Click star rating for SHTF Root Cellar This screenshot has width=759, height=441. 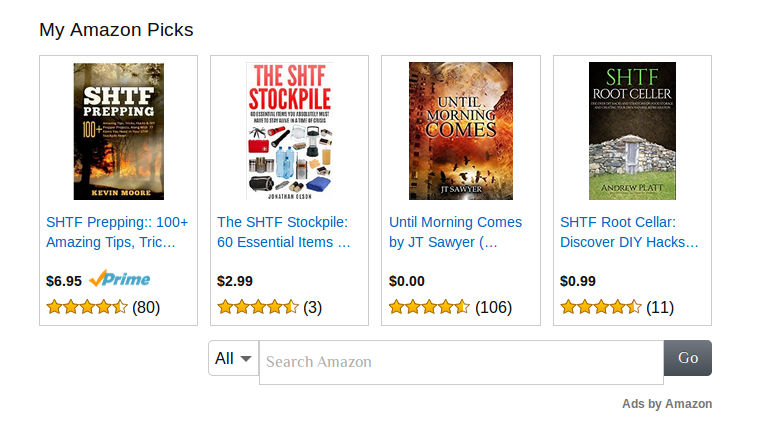pyautogui.click(x=601, y=307)
